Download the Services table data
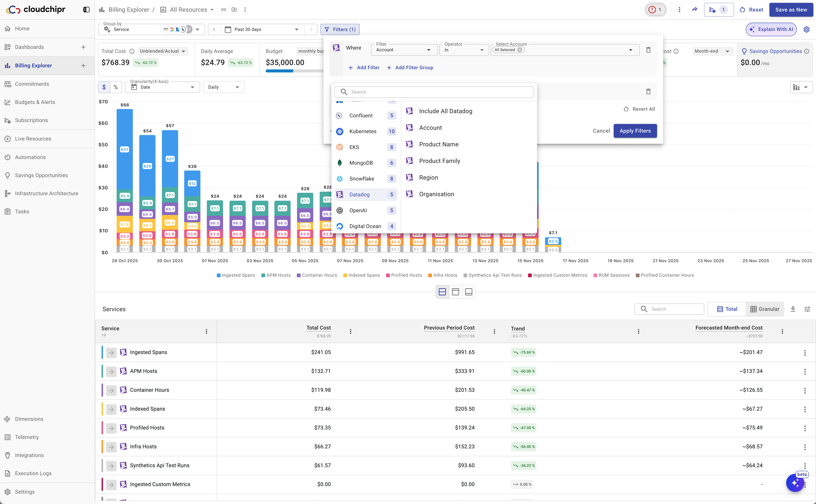816x504 pixels. point(793,309)
